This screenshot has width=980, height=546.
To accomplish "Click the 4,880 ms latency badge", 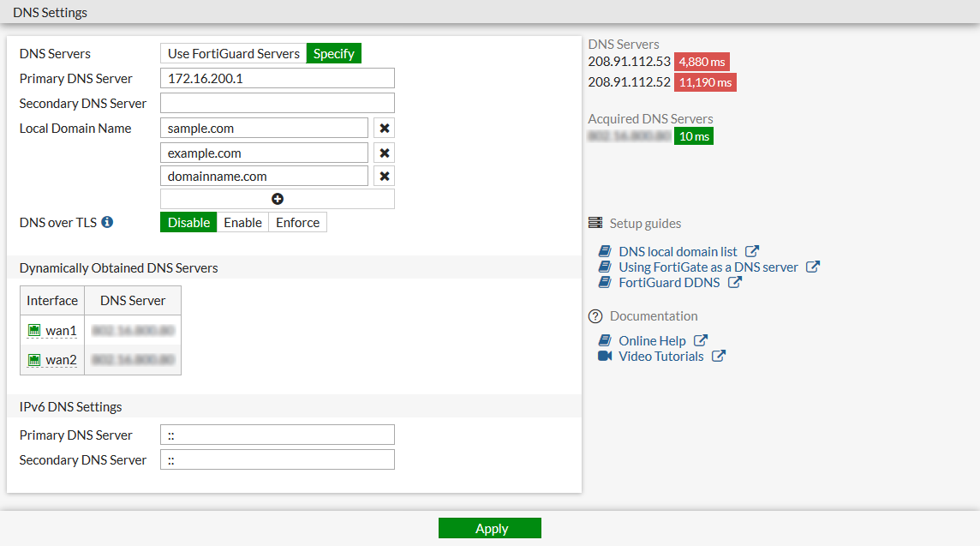I will tap(702, 62).
